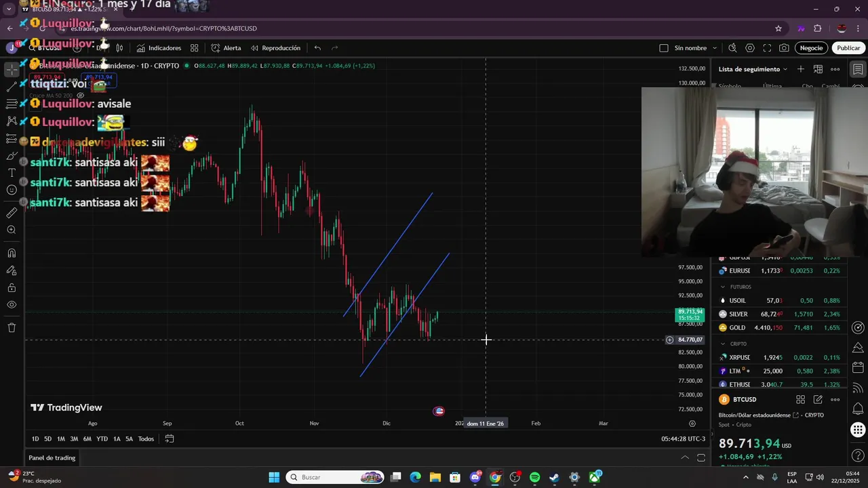Select GOLD in the watchlist
The width and height of the screenshot is (868, 488).
[x=779, y=327]
